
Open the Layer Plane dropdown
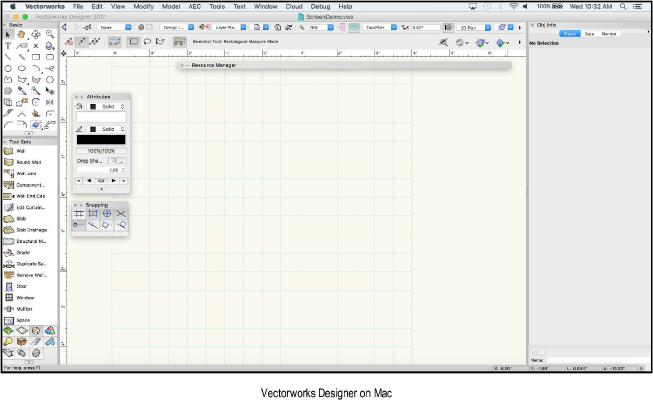tap(229, 27)
